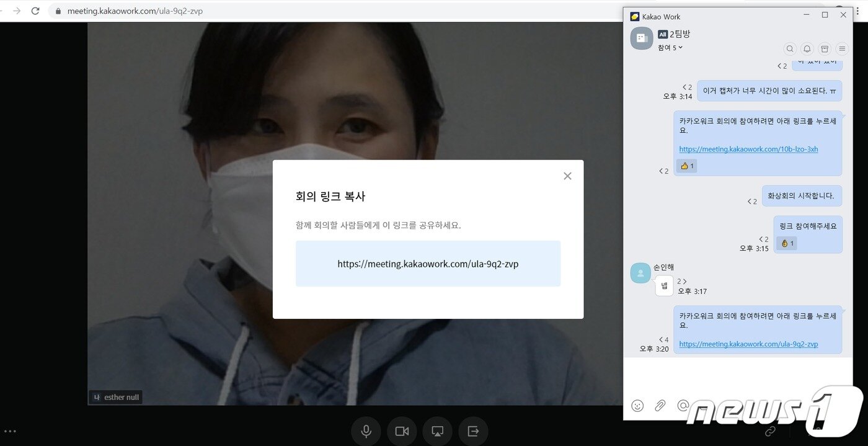Expand the 참여 5 participants dropdown

pos(670,47)
